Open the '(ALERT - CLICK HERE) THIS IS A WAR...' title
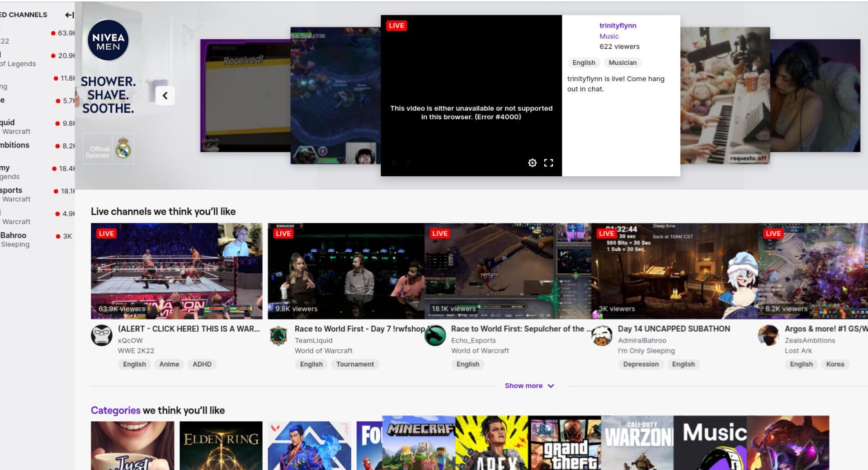Viewport: 868px width, 470px height. [x=189, y=329]
